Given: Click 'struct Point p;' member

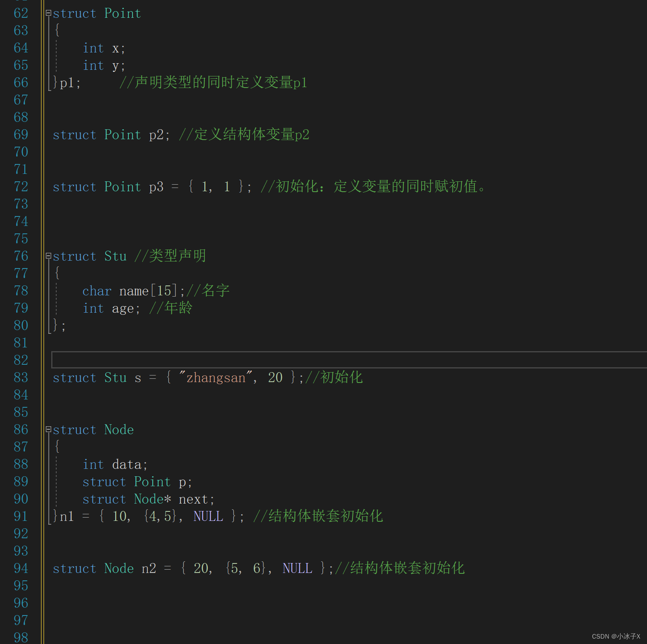Looking at the screenshot, I should pyautogui.click(x=137, y=482).
